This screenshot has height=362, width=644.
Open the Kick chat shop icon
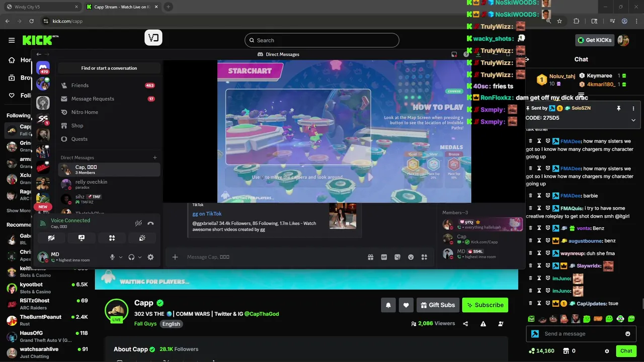tap(566, 351)
